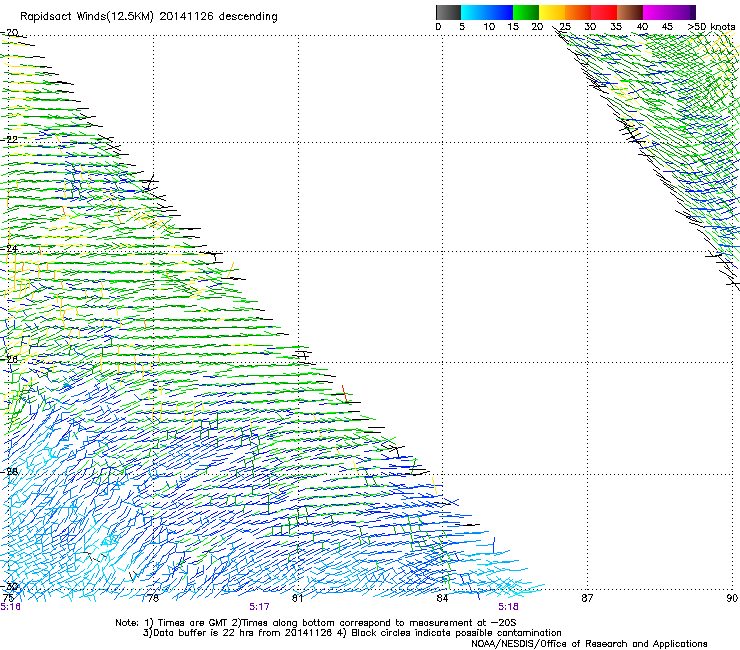Image resolution: width=740 pixels, height=650 pixels.
Task: Click the yellow 20-25 knots color swatch
Action: pyautogui.click(x=552, y=12)
